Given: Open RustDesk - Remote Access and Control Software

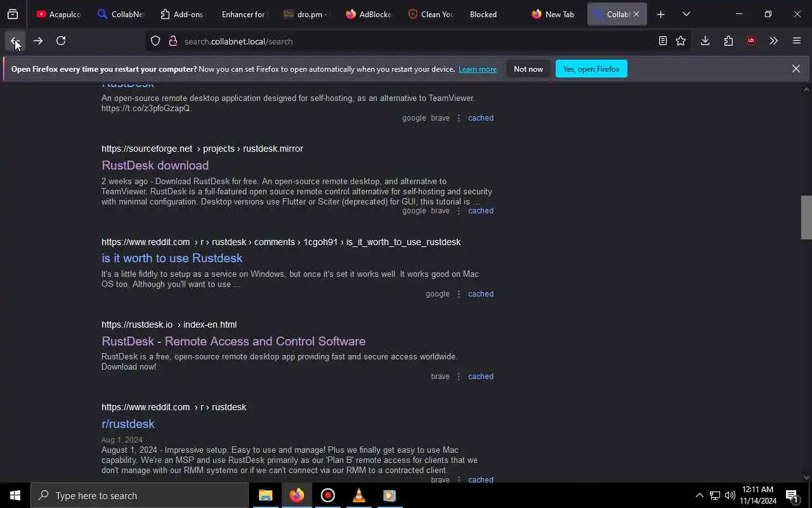Looking at the screenshot, I should 233,341.
